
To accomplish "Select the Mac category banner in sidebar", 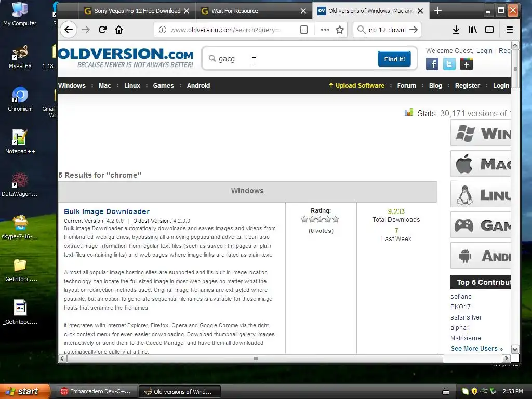I will [481, 164].
